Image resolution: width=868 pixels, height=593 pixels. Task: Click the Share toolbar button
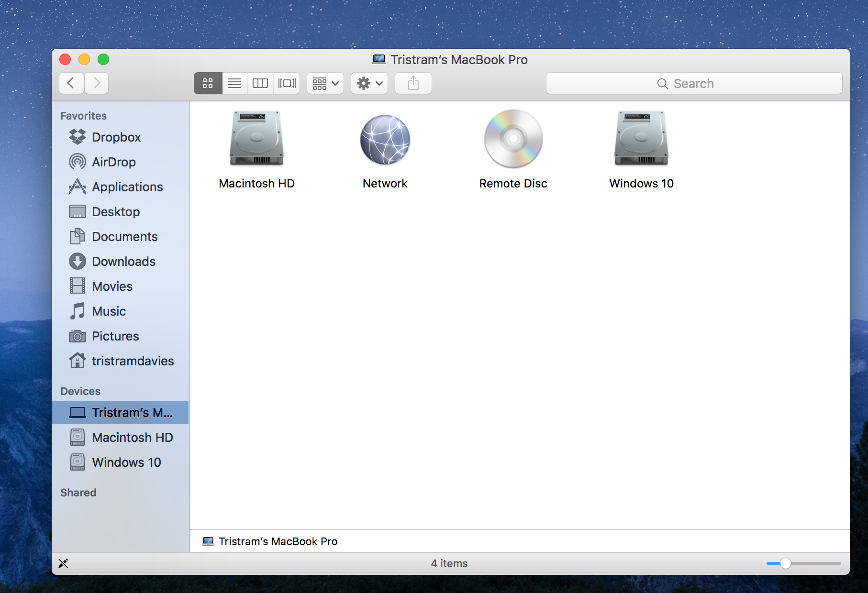pos(413,83)
